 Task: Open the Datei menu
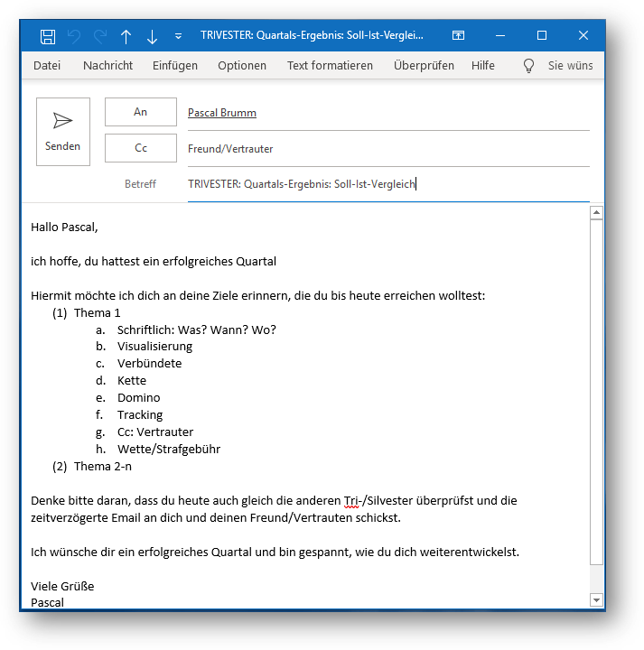47,66
